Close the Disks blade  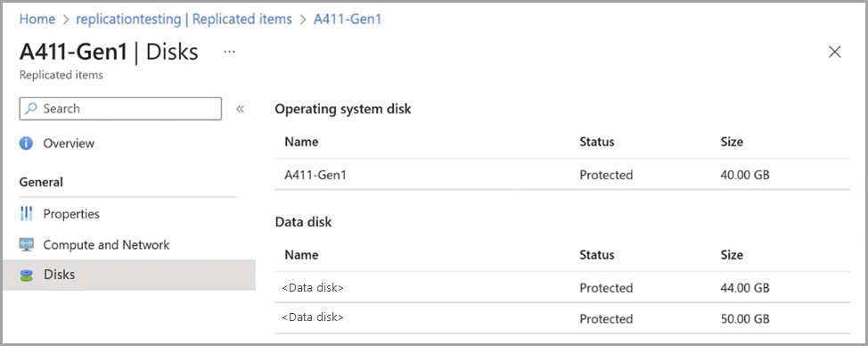coord(835,52)
